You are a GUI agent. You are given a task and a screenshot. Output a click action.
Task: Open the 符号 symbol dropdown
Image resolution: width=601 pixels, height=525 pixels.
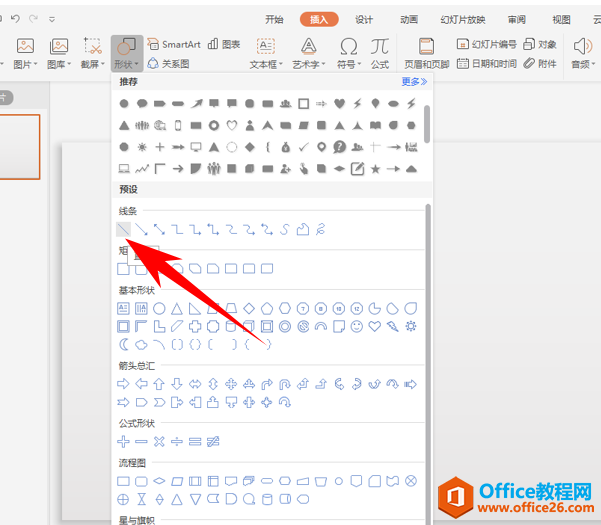point(349,53)
